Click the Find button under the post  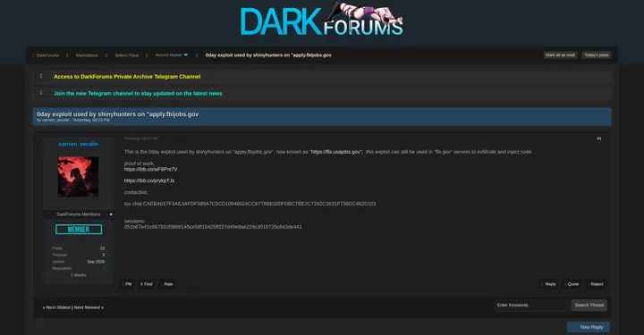pyautogui.click(x=146, y=284)
